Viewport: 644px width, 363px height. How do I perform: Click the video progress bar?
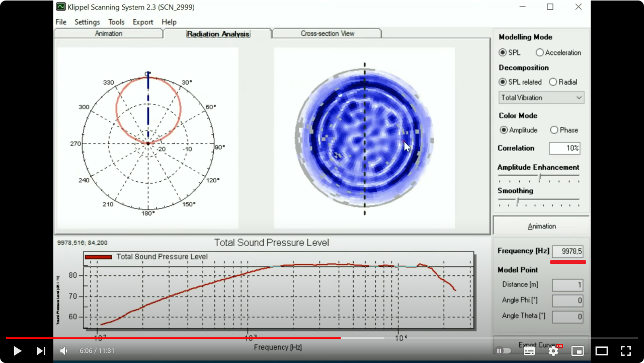click(322, 338)
